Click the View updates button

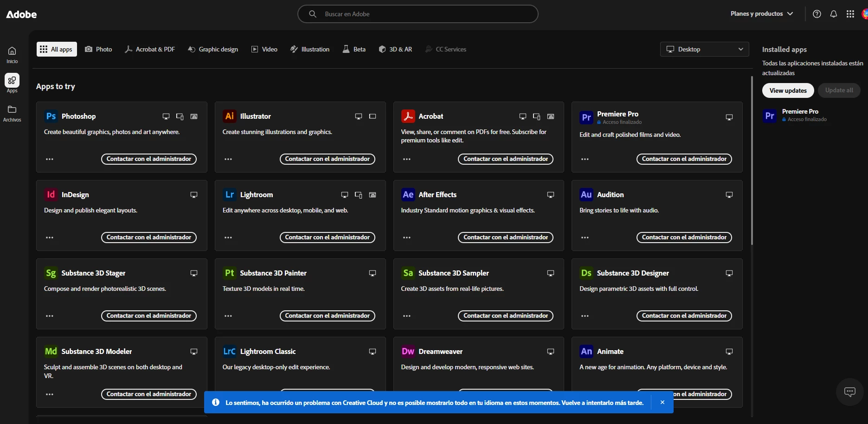[x=788, y=90]
